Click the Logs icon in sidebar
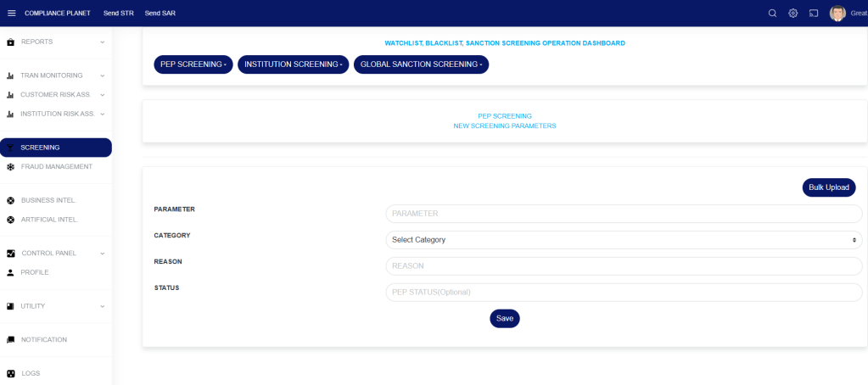The height and width of the screenshot is (385, 868). point(10,374)
